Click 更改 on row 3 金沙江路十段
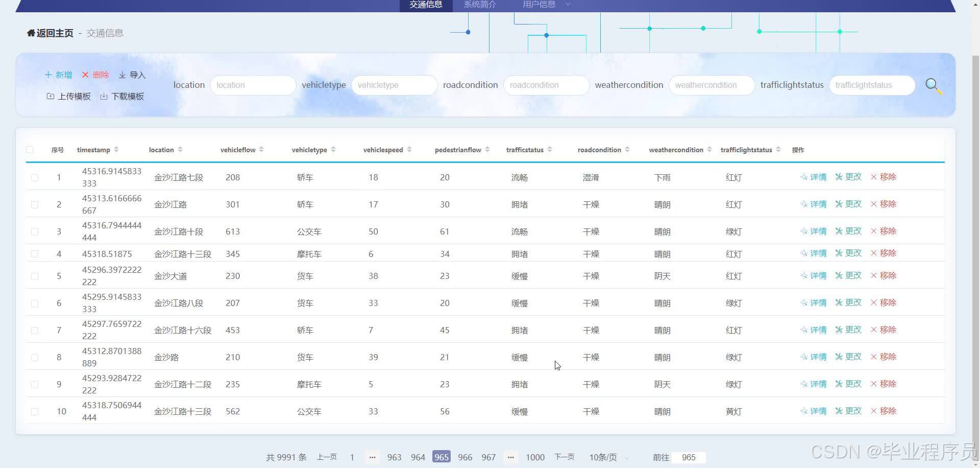980x468 pixels. [848, 231]
